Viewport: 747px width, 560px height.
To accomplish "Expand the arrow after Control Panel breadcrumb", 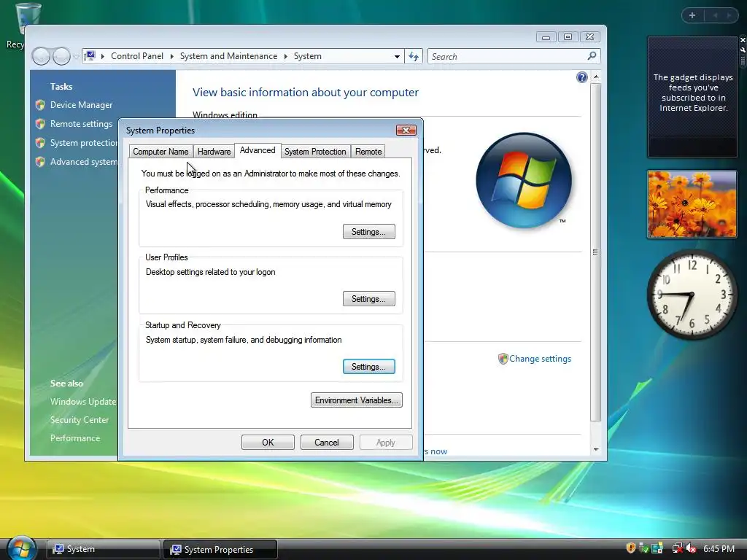I will tap(172, 56).
